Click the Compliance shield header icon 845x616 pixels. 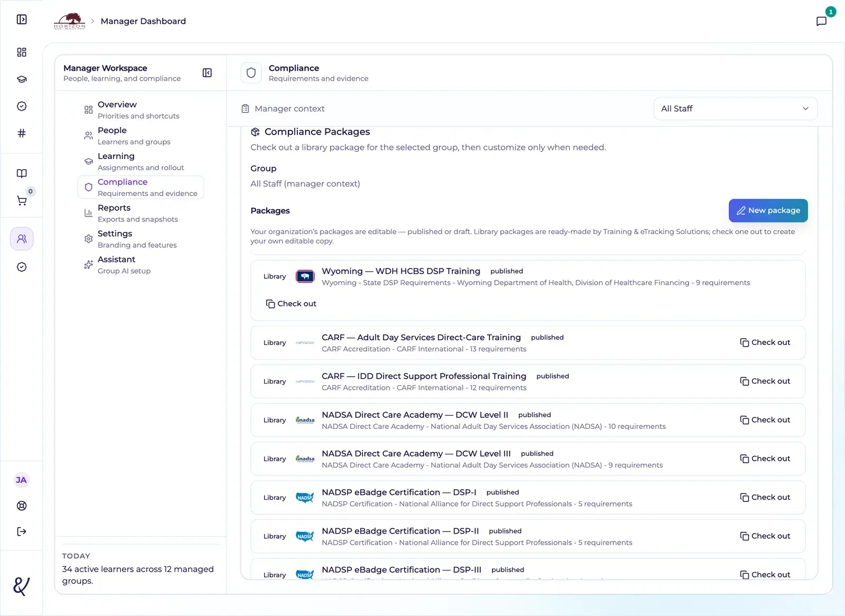coord(251,73)
